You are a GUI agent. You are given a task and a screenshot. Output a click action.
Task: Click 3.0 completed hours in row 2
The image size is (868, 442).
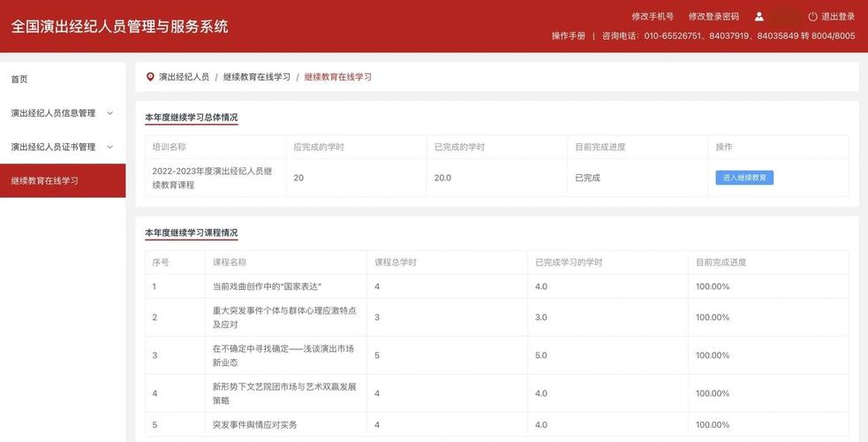tap(540, 317)
